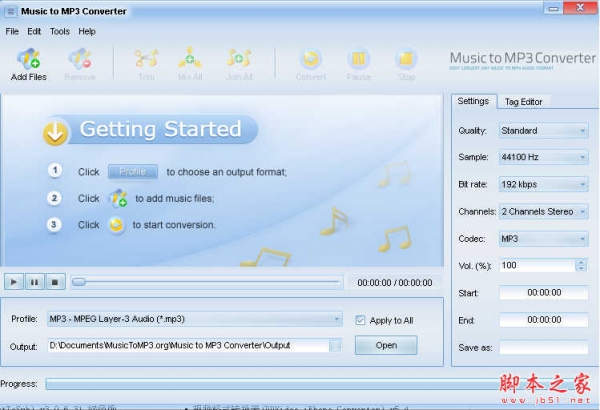This screenshot has width=600, height=410.
Task: Click the Profile button in Getting Started
Action: 132,171
